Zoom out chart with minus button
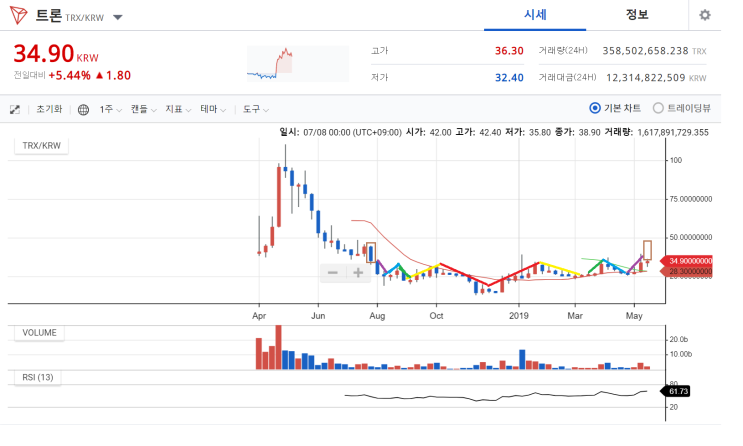This screenshot has width=743, height=446. [x=333, y=273]
